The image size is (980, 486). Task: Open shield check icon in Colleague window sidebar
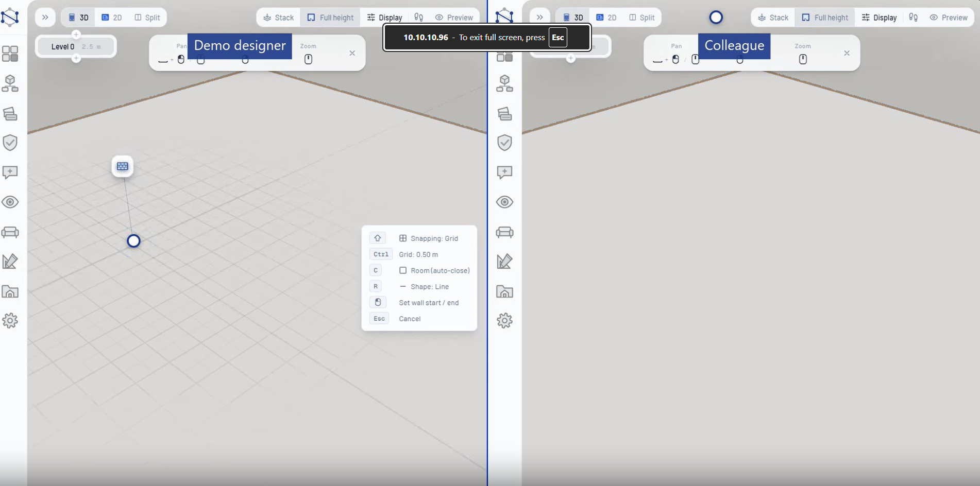click(505, 143)
